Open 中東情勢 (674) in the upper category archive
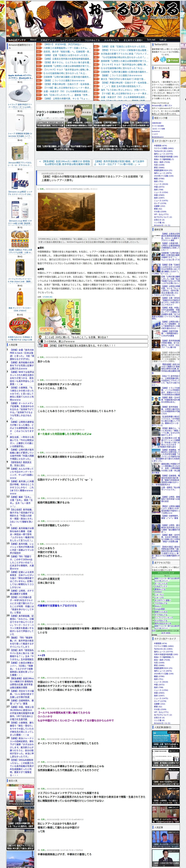 click(x=160, y=146)
